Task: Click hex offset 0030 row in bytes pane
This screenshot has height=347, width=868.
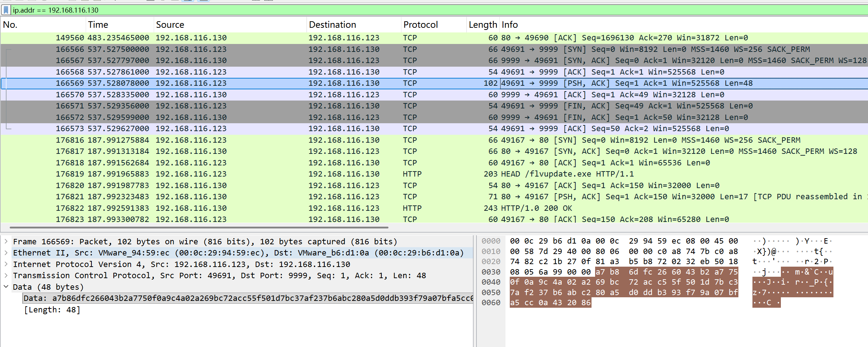Action: 491,272
